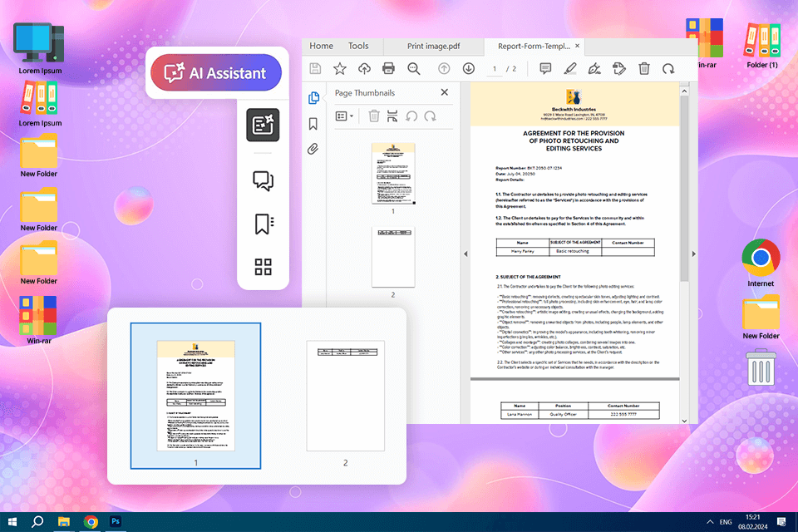
Task: Open the thumbnails options dropdown
Action: tap(344, 116)
